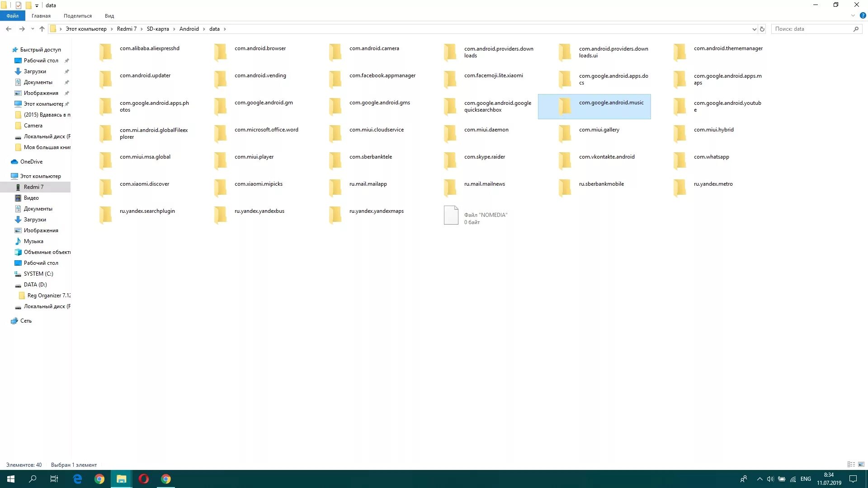Open Объемные объекты in navigation pane
Viewport: 868px width, 488px height.
(47, 252)
